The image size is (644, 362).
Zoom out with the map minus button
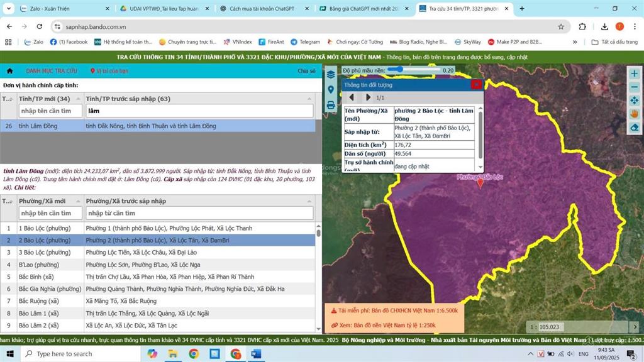pos(634,87)
